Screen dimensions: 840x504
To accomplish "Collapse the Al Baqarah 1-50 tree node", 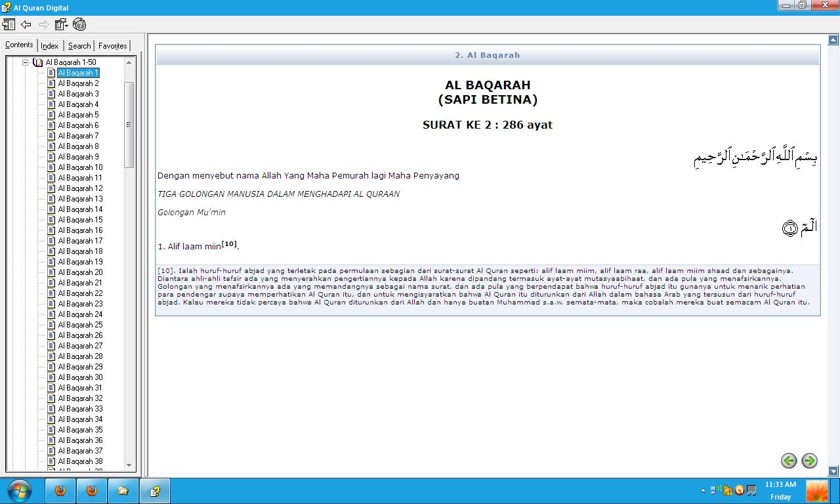I will coord(26,62).
